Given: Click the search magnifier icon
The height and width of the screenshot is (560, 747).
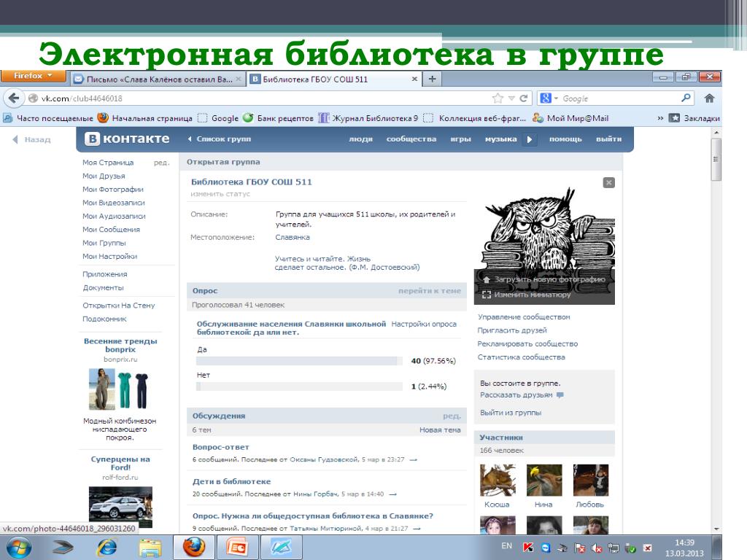Looking at the screenshot, I should [x=686, y=98].
